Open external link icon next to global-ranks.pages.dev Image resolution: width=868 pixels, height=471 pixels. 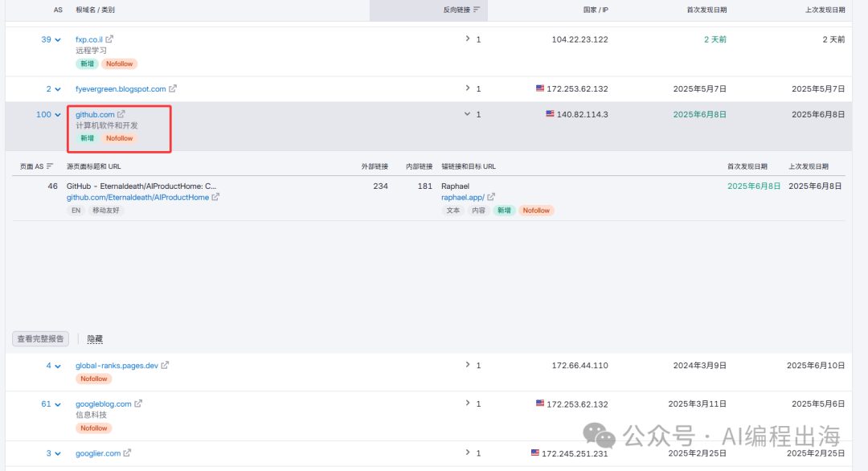click(x=165, y=365)
